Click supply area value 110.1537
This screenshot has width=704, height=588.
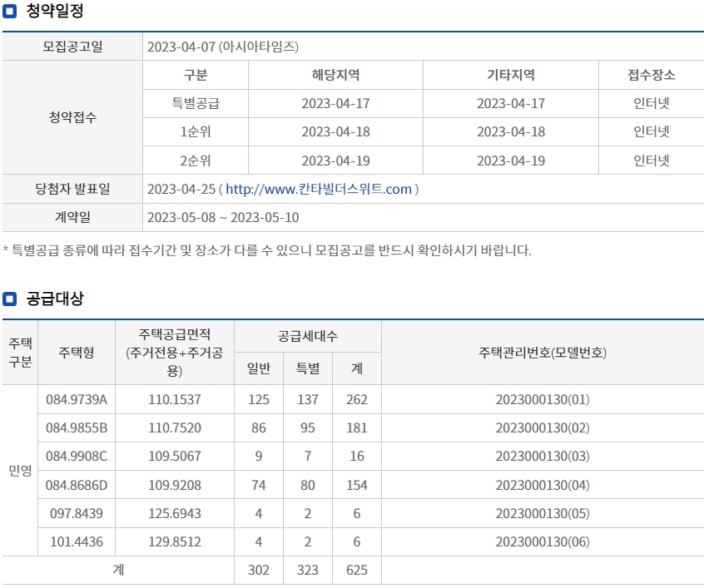(175, 399)
